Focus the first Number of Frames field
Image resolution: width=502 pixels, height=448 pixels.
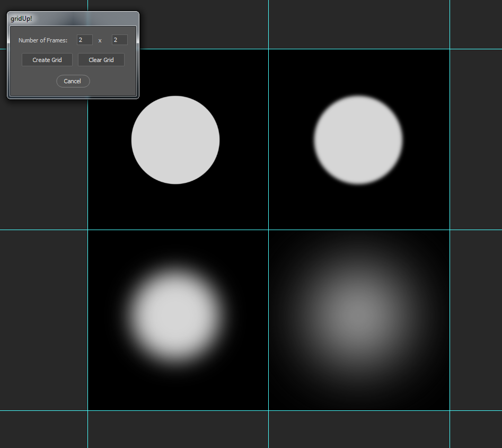84,40
